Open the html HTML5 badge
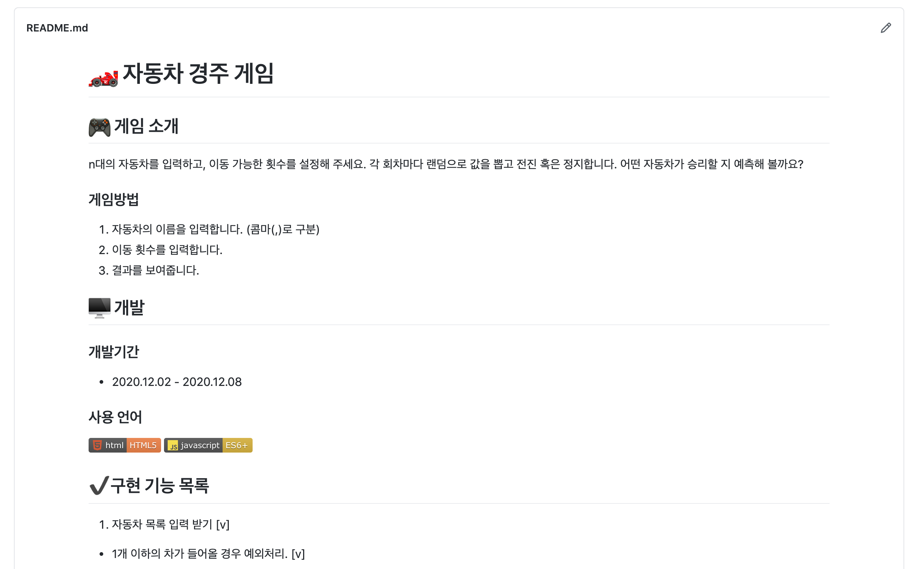The image size is (924, 569). click(x=125, y=445)
